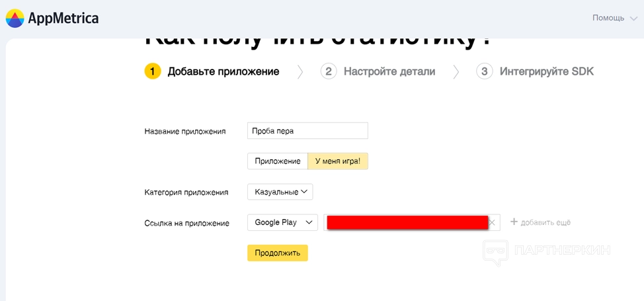Screen dimensions: 644x301
Task: Click the step 2 circle icon
Action: tap(329, 71)
